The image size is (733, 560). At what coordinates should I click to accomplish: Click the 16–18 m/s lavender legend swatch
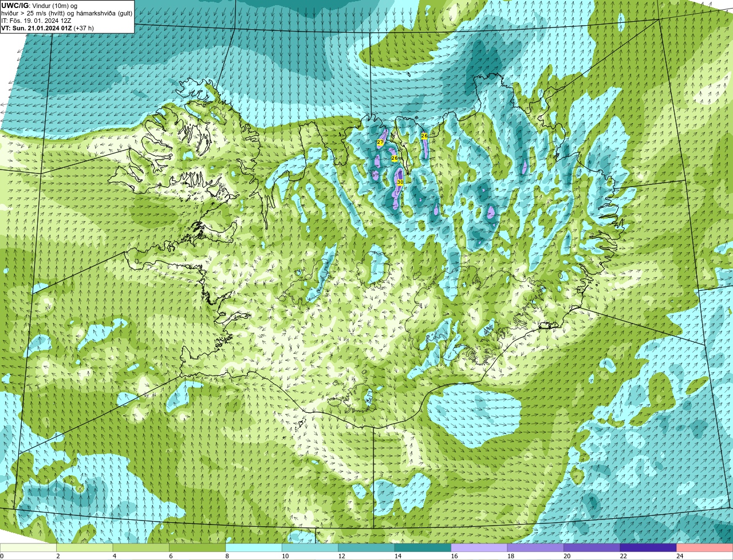[x=479, y=547]
